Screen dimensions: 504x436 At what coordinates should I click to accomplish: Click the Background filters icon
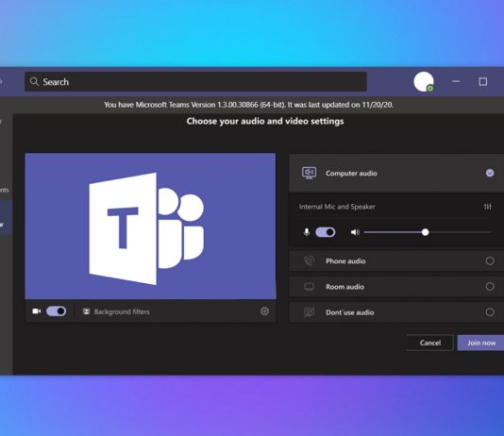tap(86, 311)
